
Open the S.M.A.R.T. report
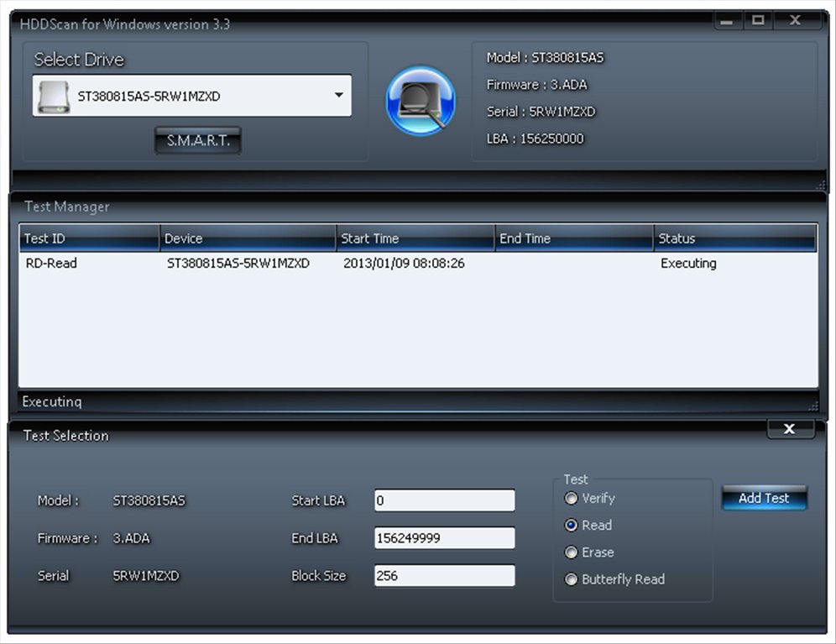198,141
